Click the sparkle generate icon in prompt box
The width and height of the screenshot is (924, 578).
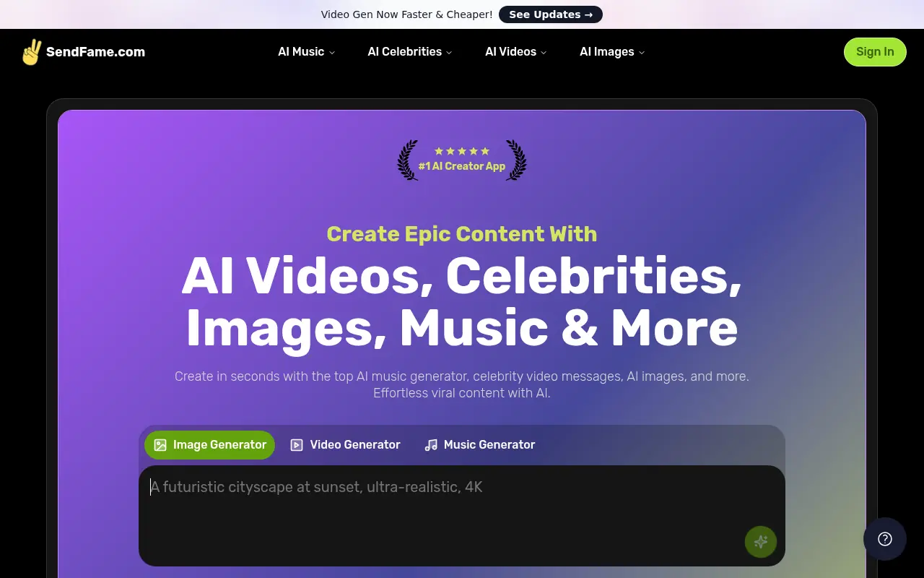(760, 542)
